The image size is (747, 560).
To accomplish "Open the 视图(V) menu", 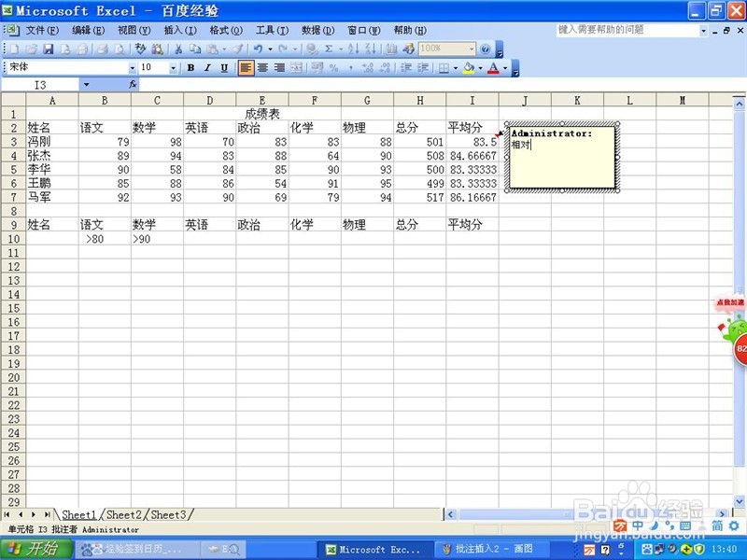I will [x=134, y=31].
